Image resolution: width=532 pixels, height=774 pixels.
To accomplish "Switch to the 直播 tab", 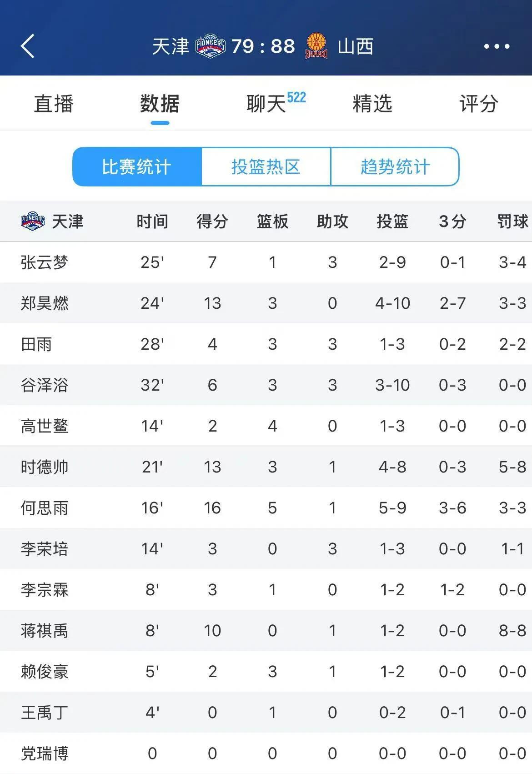I will pos(54,104).
